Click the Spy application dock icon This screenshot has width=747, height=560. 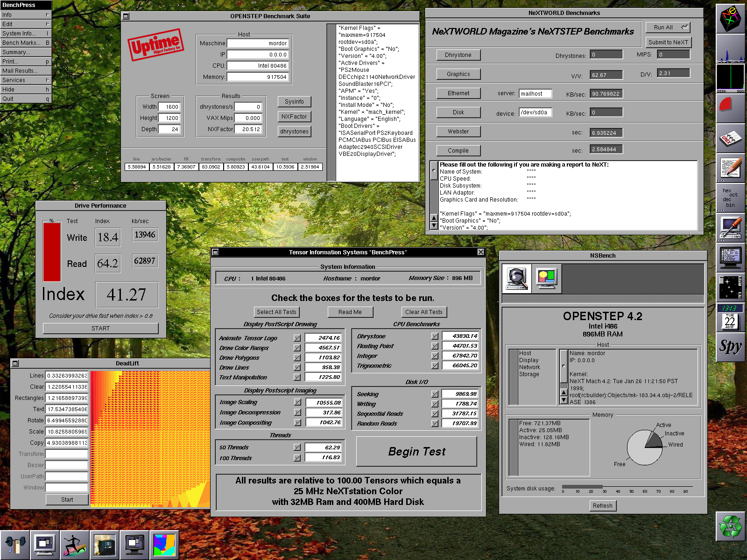tap(731, 346)
